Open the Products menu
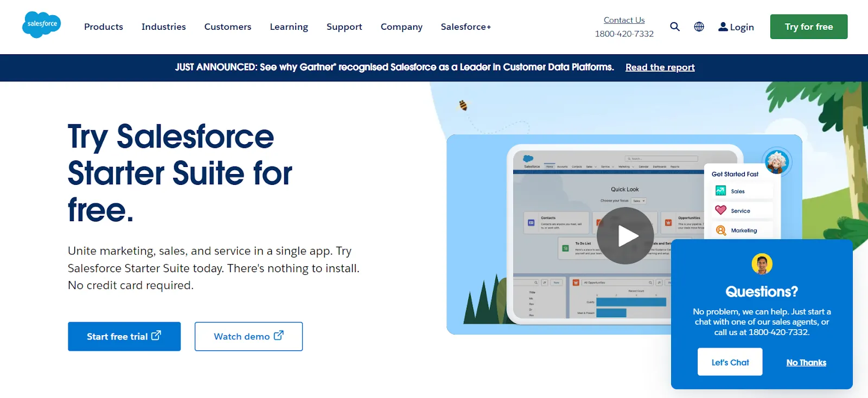Image resolution: width=868 pixels, height=398 pixels. 104,27
